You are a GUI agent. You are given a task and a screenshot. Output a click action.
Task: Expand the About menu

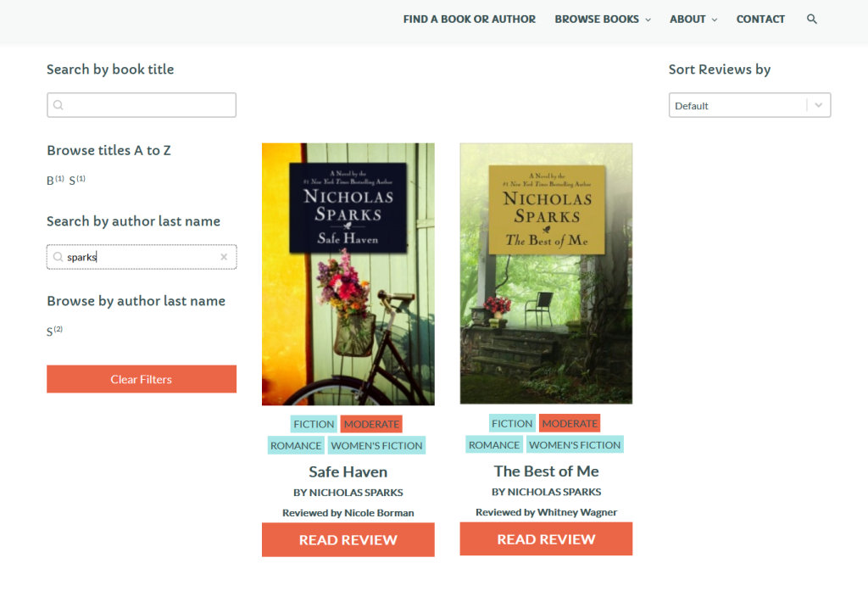pos(693,20)
